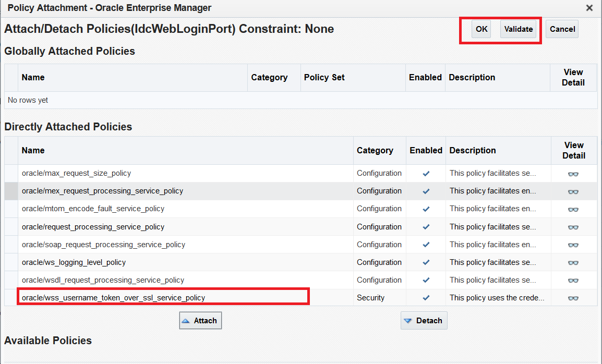The height and width of the screenshot is (364, 602).
Task: Click Available Policies heading
Action: tap(48, 341)
